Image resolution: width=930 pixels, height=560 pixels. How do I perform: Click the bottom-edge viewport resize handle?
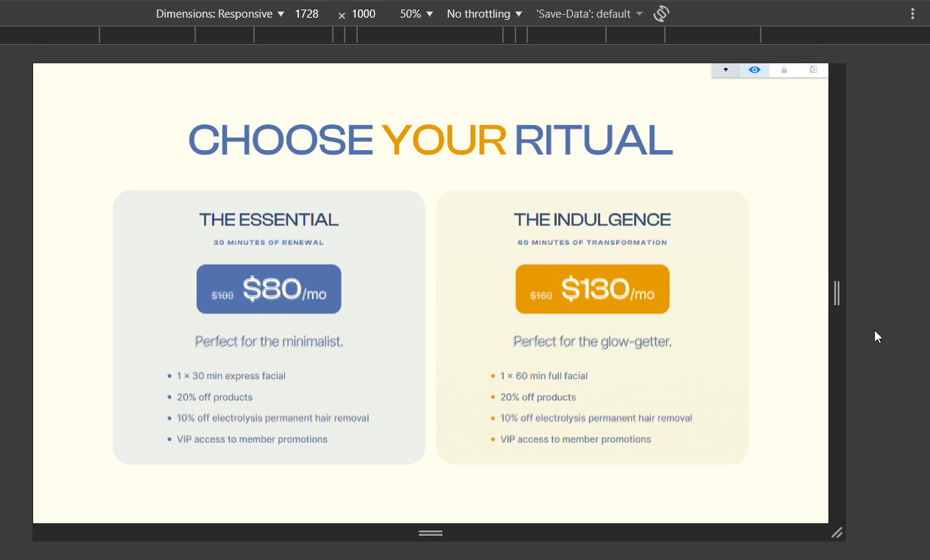click(x=431, y=533)
